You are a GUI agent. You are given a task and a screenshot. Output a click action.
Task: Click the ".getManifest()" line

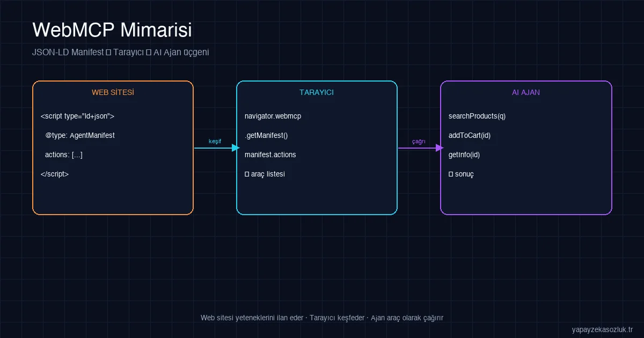click(x=266, y=135)
